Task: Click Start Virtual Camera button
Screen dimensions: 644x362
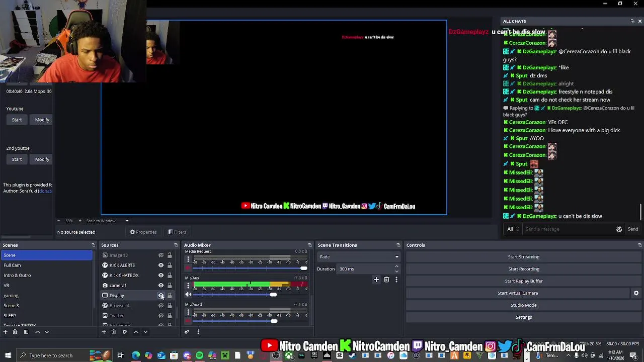Action: click(518, 293)
